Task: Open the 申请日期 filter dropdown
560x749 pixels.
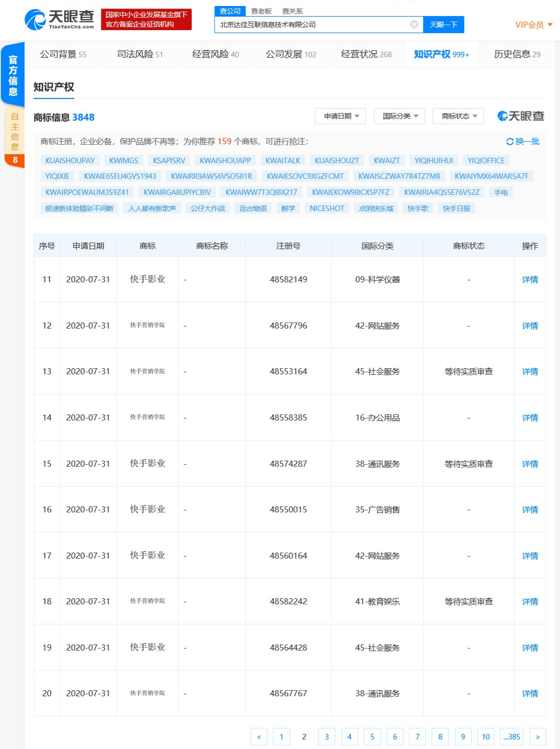Action: (x=341, y=116)
